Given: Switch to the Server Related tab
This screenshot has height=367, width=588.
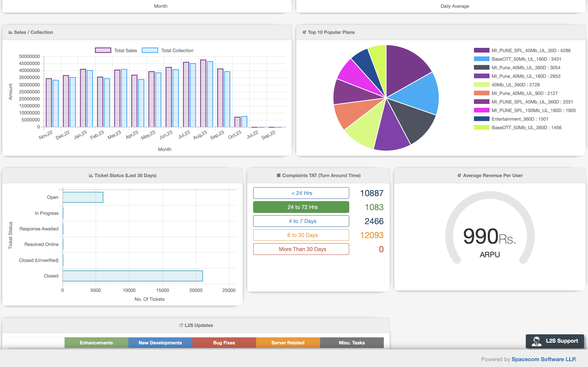Looking at the screenshot, I should click(288, 343).
